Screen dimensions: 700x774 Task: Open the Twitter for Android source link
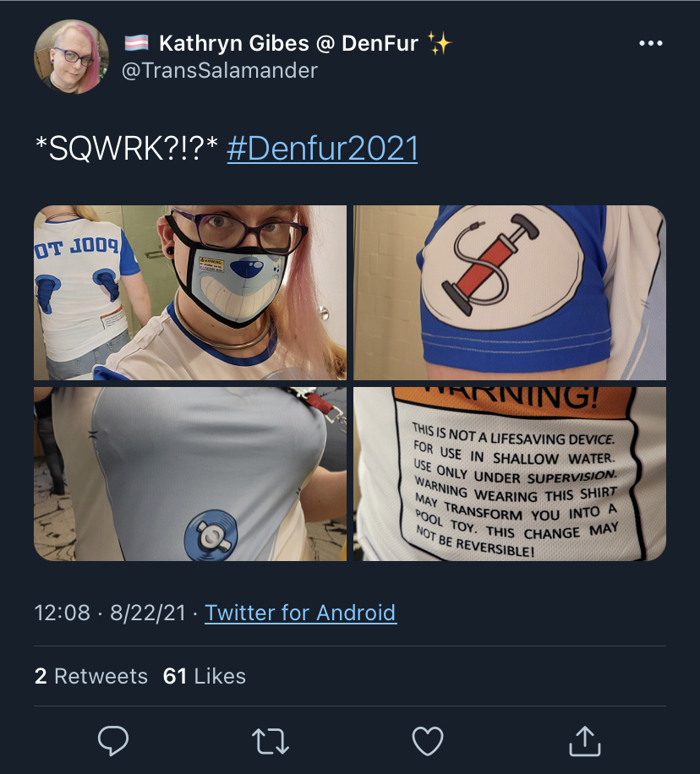click(x=300, y=613)
